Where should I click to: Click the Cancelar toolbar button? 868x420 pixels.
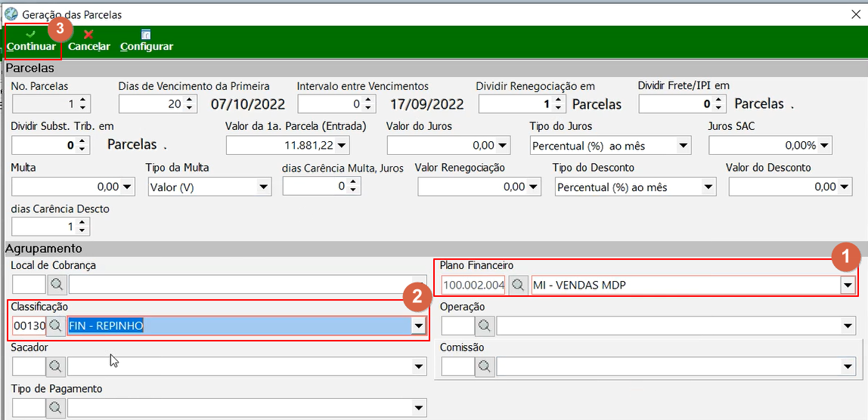(88, 41)
